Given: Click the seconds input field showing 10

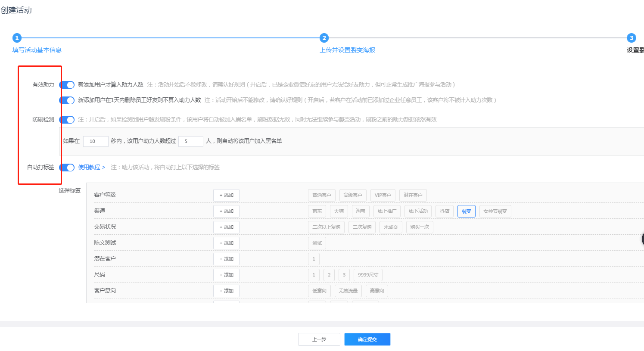Looking at the screenshot, I should [96, 141].
